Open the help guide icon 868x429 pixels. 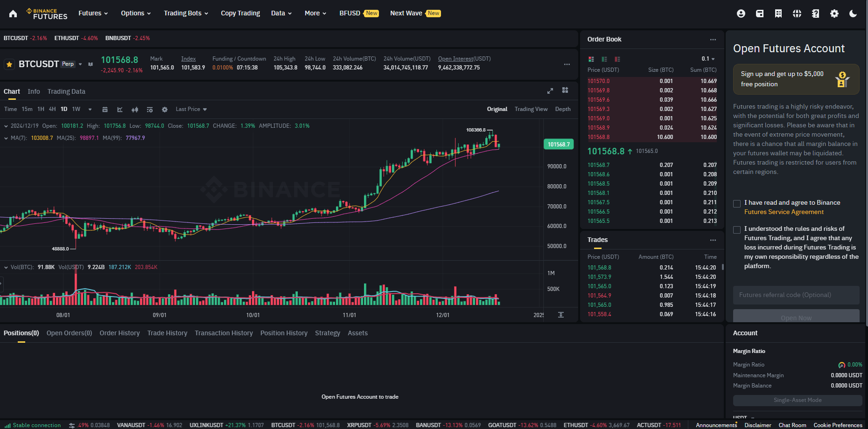pos(816,14)
